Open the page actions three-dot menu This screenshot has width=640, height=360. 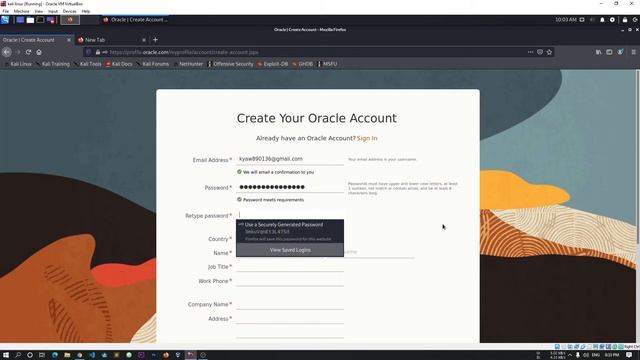tap(530, 52)
